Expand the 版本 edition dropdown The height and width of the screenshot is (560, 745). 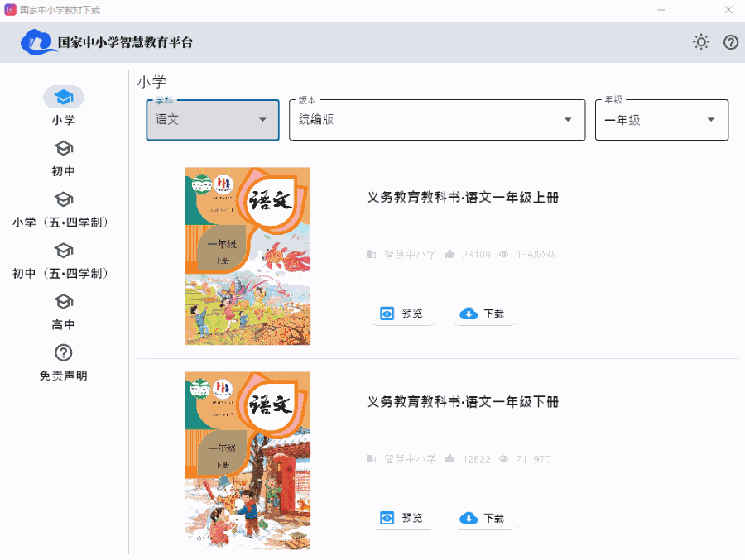436,119
